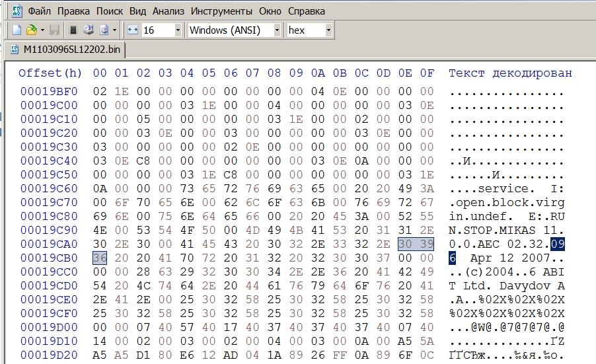Click the Offset(h) column header
The width and height of the screenshot is (596, 364).
(50, 73)
